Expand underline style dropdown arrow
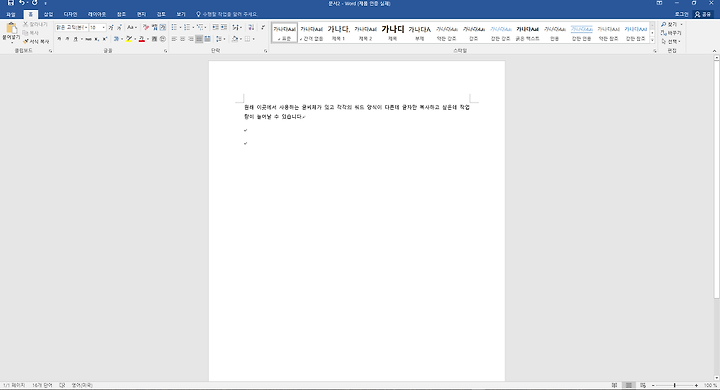Viewport: 720px width, 390px height. [x=82, y=39]
